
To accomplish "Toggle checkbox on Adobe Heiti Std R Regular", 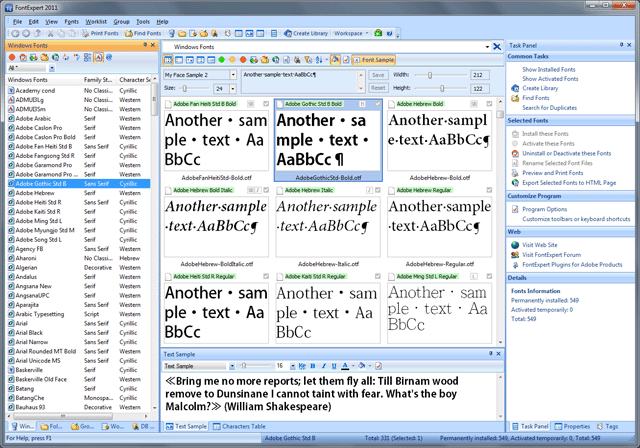I will click(266, 276).
